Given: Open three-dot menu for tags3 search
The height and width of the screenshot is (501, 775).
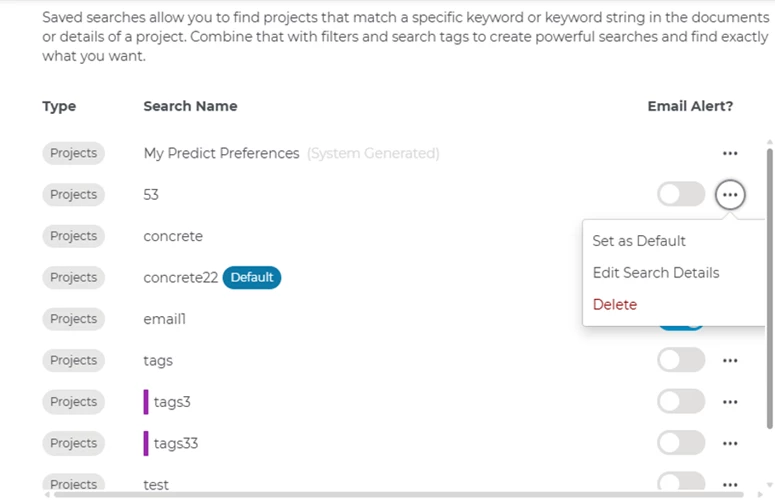Looking at the screenshot, I should click(730, 402).
